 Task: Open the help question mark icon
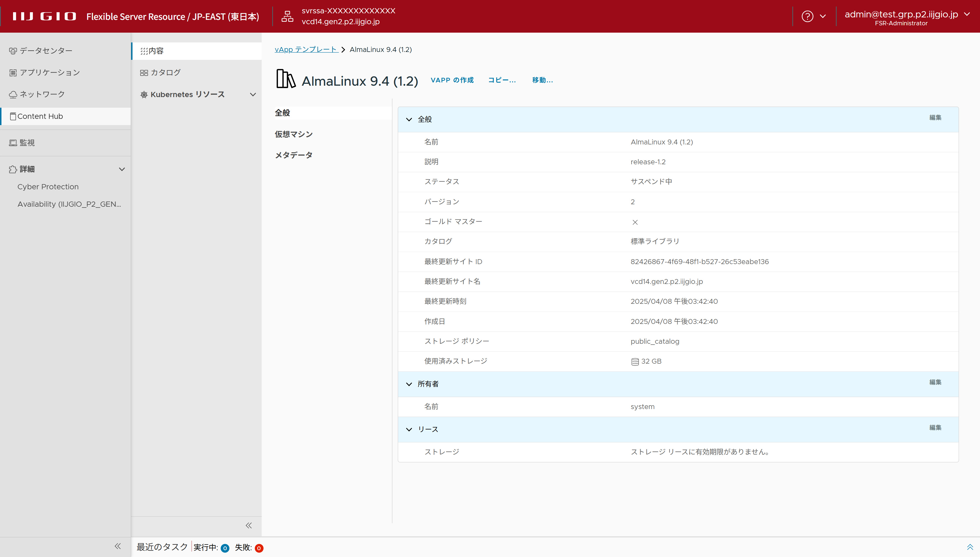[807, 16]
